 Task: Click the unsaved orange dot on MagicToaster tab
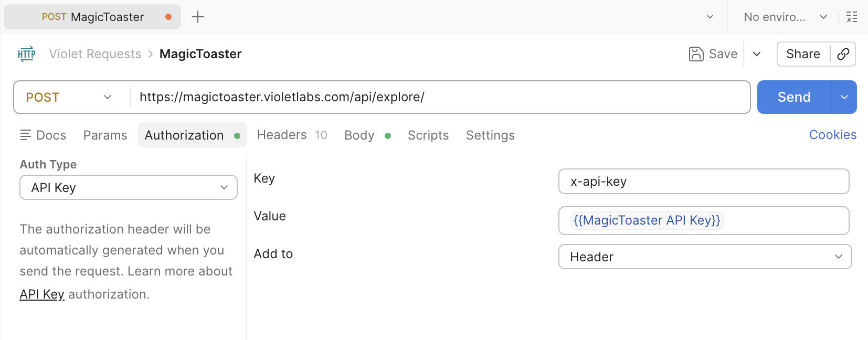coord(168,17)
